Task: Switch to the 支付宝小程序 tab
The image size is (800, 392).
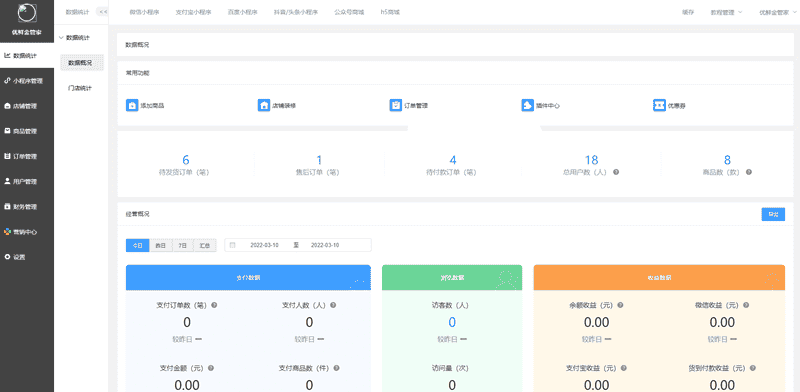Action: [x=193, y=12]
